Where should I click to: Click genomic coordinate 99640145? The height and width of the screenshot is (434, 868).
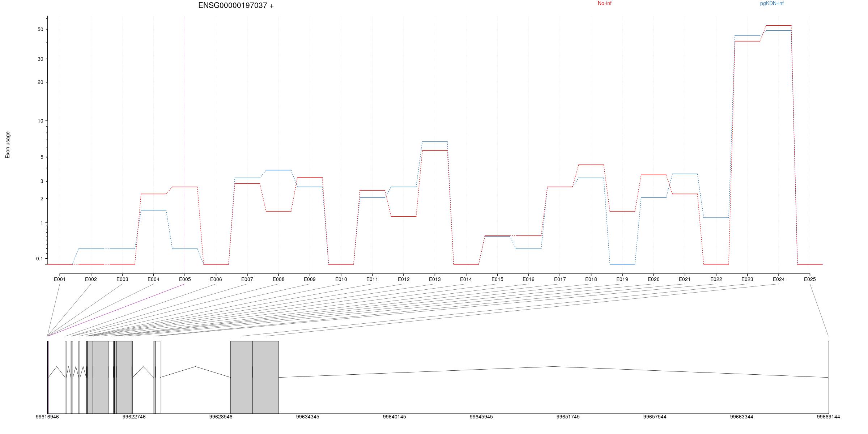(395, 417)
